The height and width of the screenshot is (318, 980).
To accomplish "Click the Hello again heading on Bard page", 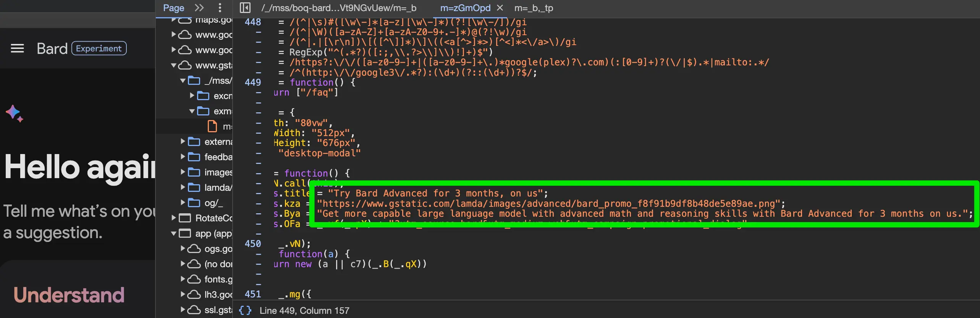I will tap(80, 167).
